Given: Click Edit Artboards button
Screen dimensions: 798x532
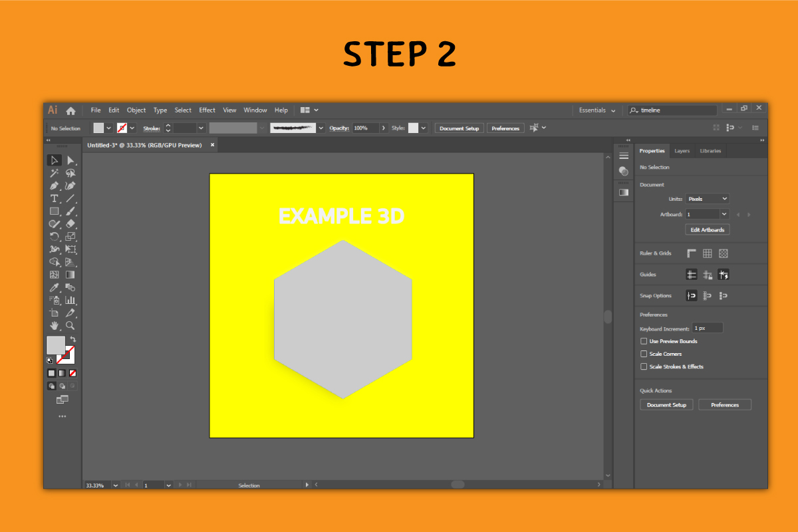Looking at the screenshot, I should tap(708, 229).
